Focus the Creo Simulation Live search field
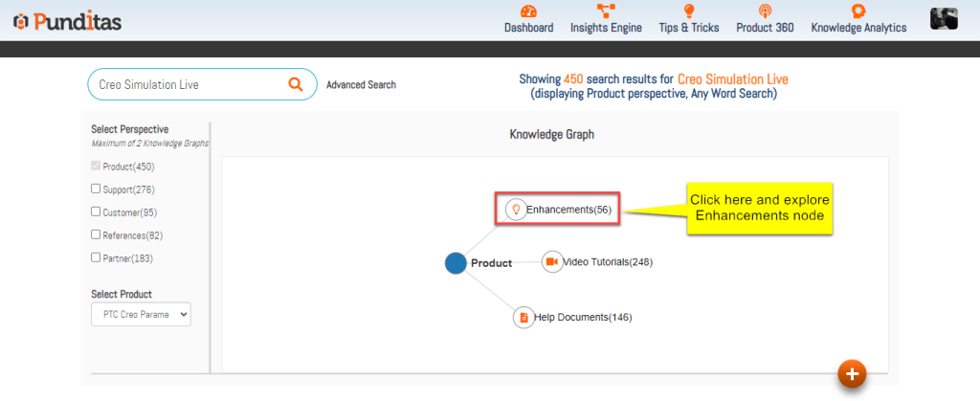 (x=187, y=84)
